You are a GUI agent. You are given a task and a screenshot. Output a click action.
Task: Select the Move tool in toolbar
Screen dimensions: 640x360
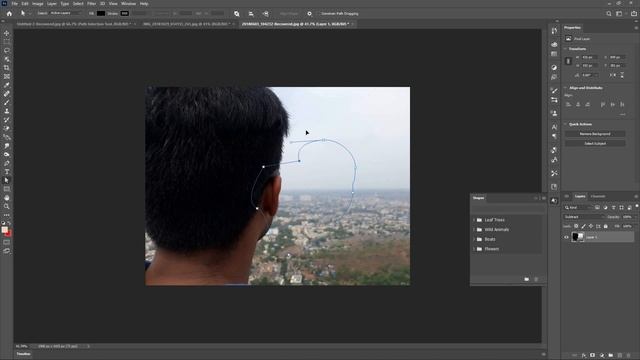(x=7, y=33)
